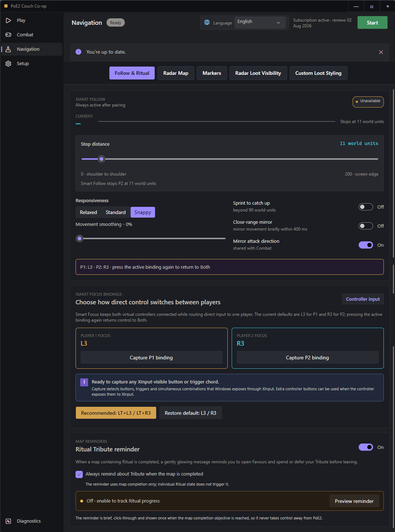Apply Recommended LT+L3 / LT+R3 bindings
This screenshot has width=395, height=532.
116,413
